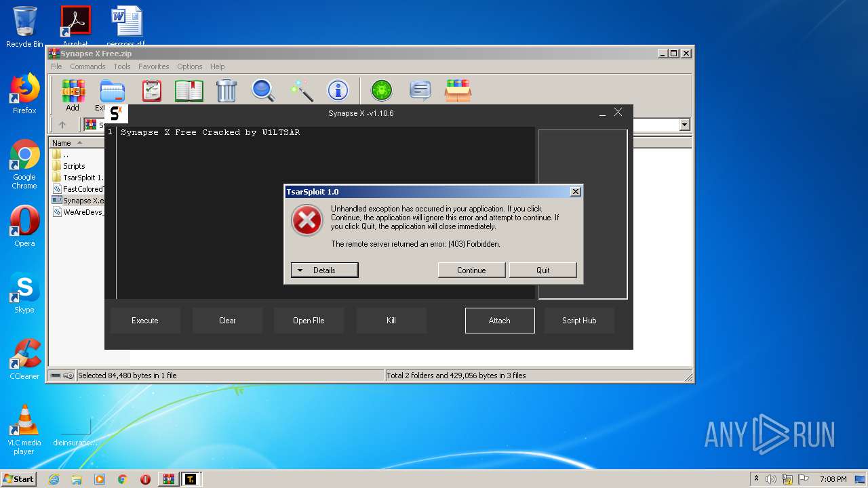Open VLC media player desktop shortcut
The width and height of the screenshot is (868, 488).
tap(24, 430)
